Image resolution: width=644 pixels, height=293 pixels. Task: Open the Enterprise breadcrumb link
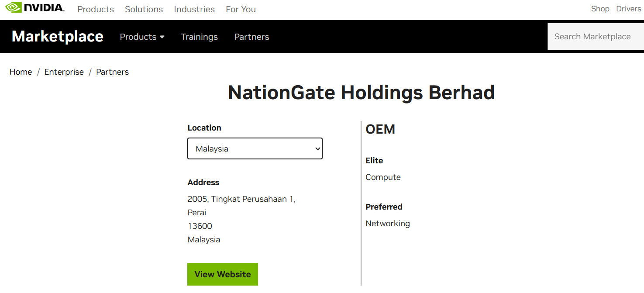coord(64,72)
